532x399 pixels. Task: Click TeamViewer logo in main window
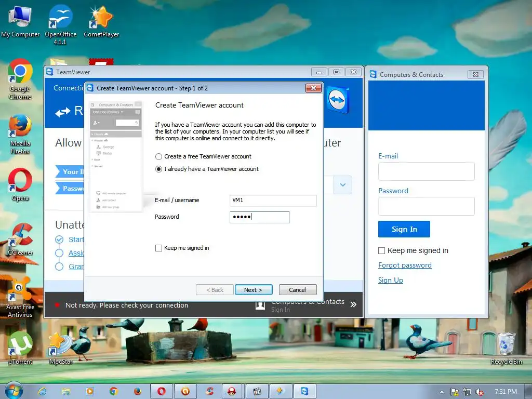(x=338, y=100)
